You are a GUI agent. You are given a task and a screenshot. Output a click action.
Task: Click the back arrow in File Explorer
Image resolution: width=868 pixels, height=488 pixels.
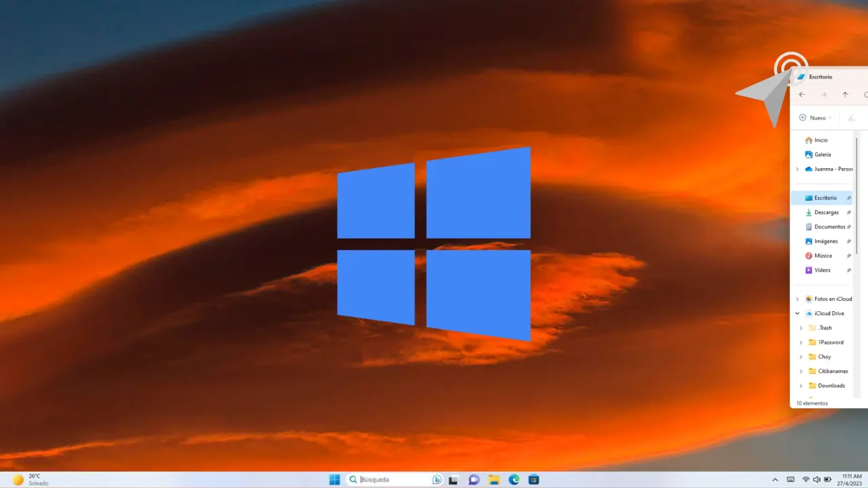pos(802,95)
